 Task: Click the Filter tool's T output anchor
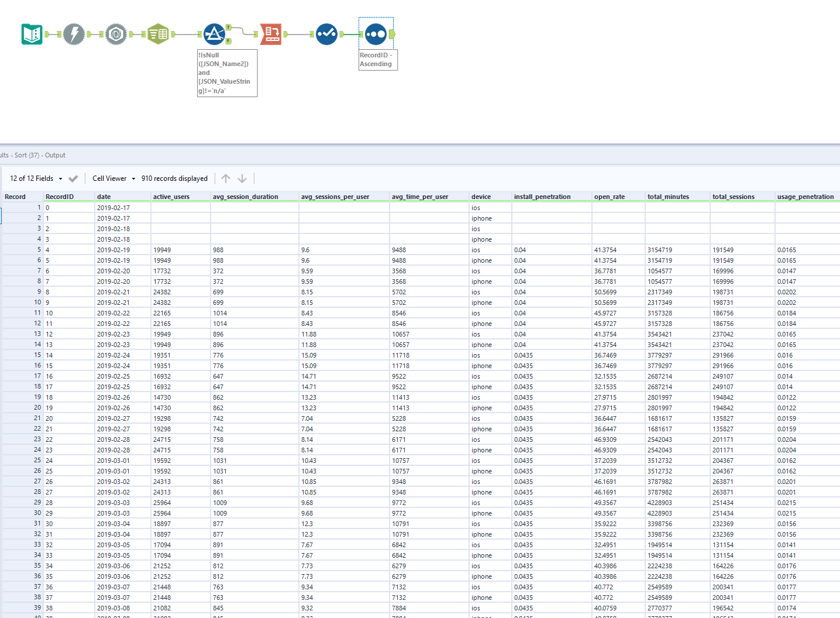pos(229,26)
